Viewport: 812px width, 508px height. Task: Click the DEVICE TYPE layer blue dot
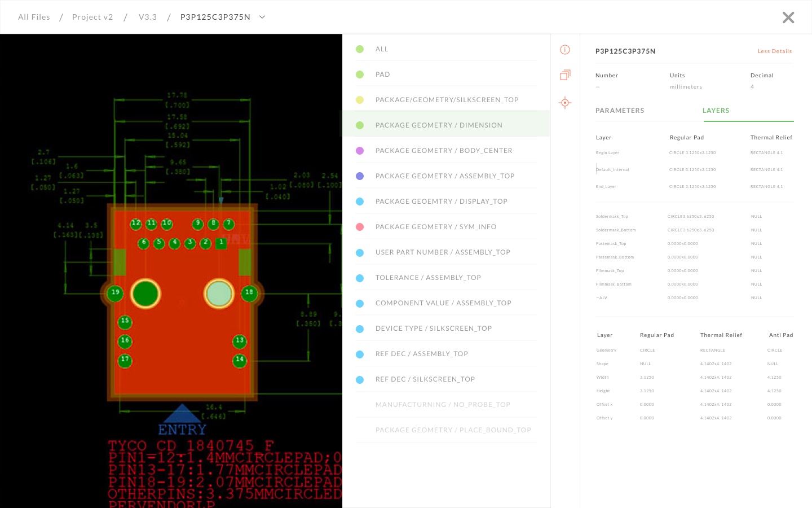pyautogui.click(x=360, y=329)
